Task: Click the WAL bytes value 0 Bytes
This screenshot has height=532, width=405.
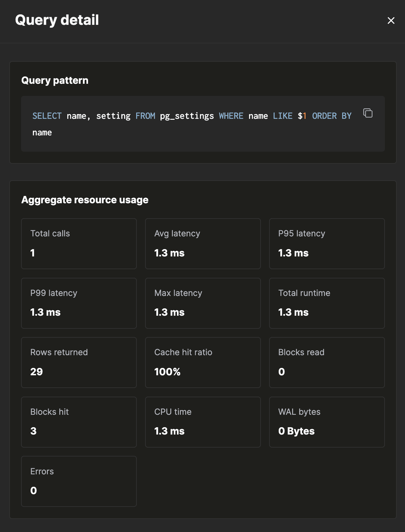Action: pos(297,431)
